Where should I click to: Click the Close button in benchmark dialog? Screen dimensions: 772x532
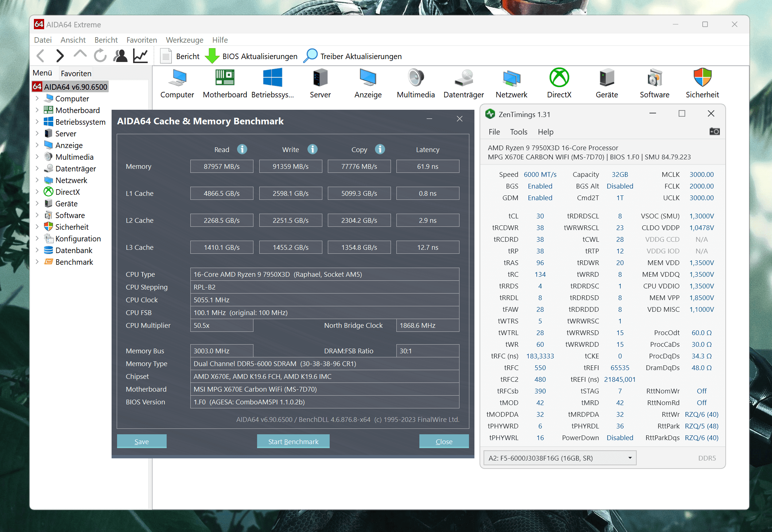444,441
